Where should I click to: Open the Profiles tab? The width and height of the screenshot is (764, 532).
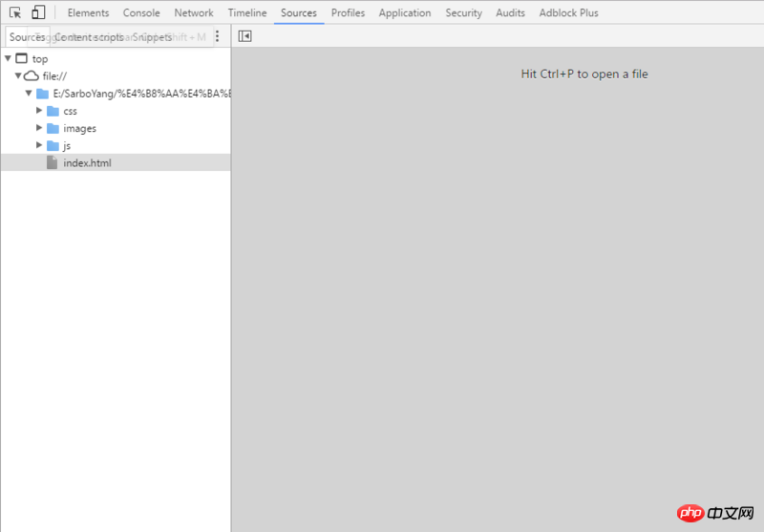pos(348,12)
